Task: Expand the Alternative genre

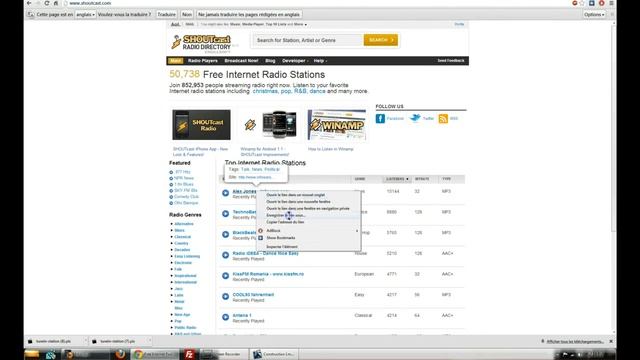Action: click(x=184, y=224)
